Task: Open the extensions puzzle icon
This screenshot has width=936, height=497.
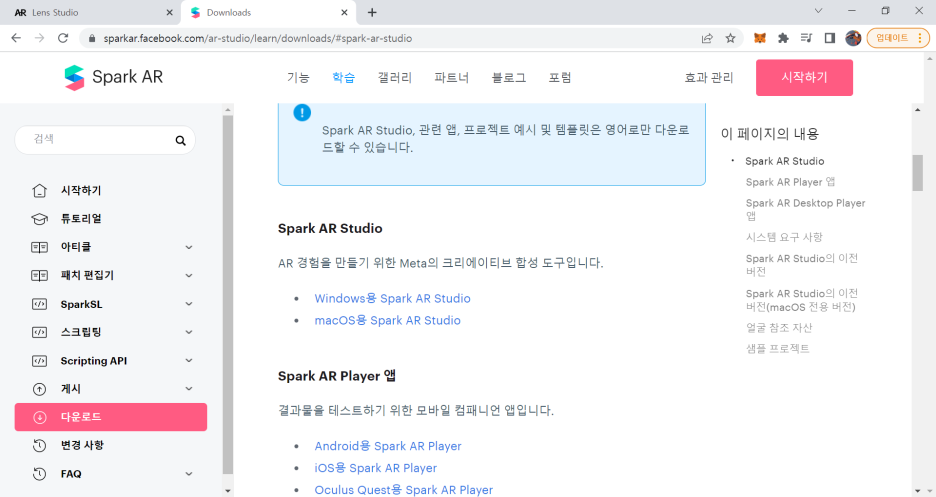Action: click(x=783, y=38)
